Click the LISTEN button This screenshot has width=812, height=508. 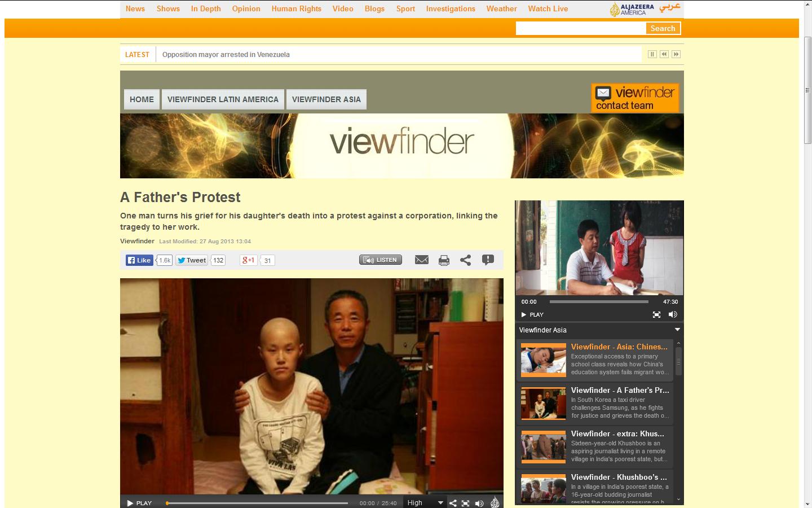(x=381, y=260)
